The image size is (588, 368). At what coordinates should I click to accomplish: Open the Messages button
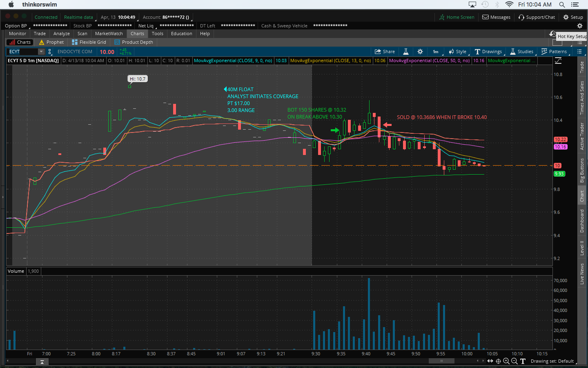coord(496,17)
